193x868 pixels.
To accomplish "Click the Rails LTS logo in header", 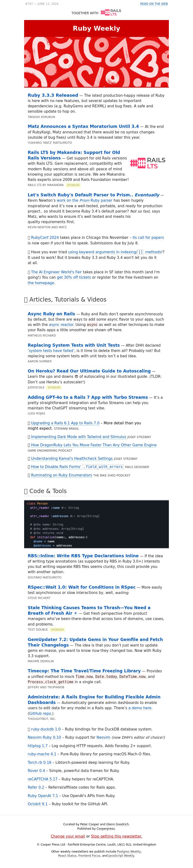I will 111,13.
